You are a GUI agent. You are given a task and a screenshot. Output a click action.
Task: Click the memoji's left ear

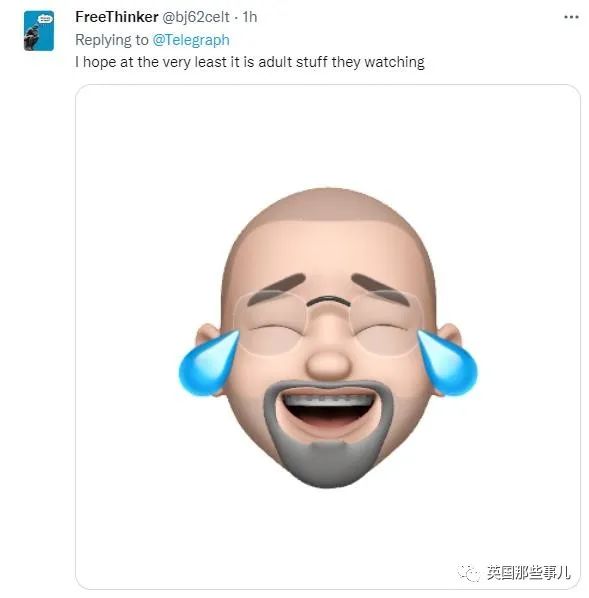(208, 336)
